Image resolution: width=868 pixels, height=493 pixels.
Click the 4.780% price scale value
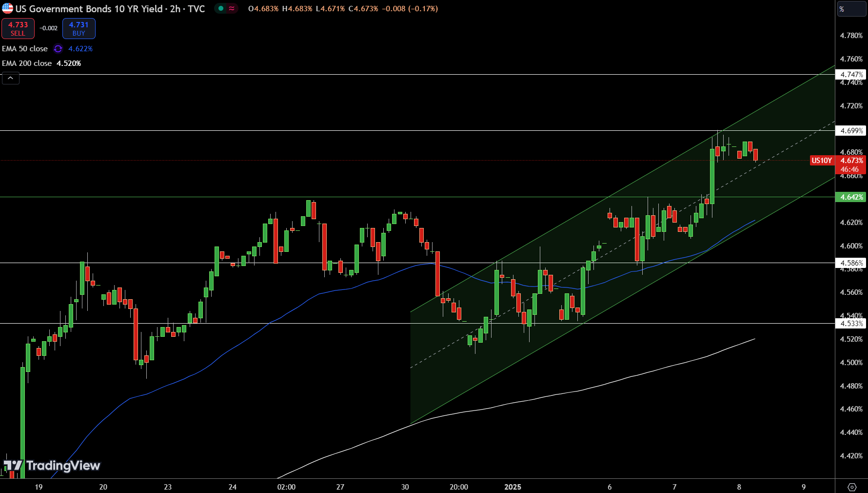(851, 36)
